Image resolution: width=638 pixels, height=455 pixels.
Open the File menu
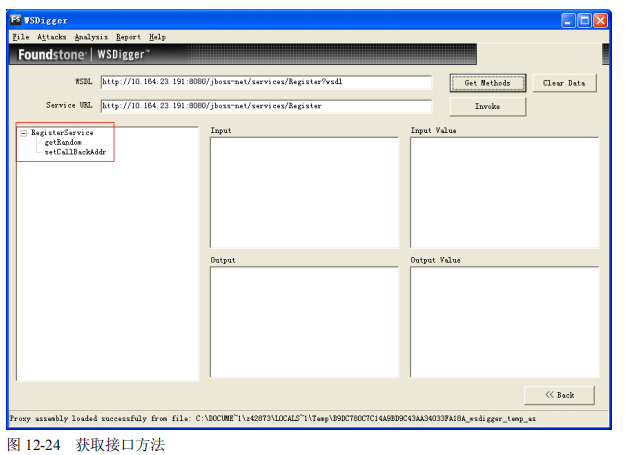point(21,37)
